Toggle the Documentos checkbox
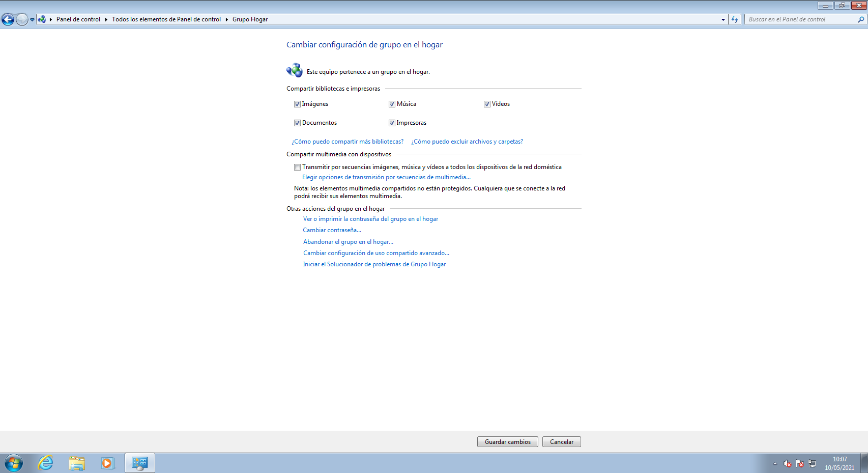Image resolution: width=868 pixels, height=473 pixels. (297, 123)
